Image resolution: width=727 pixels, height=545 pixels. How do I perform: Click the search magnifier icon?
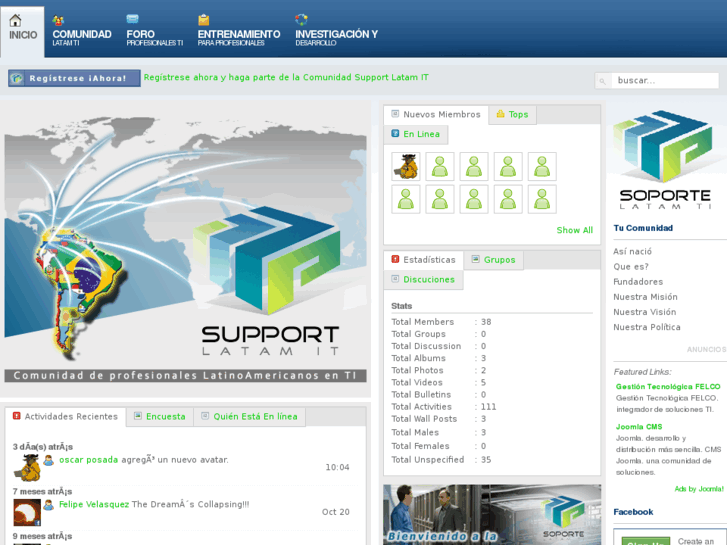click(602, 81)
